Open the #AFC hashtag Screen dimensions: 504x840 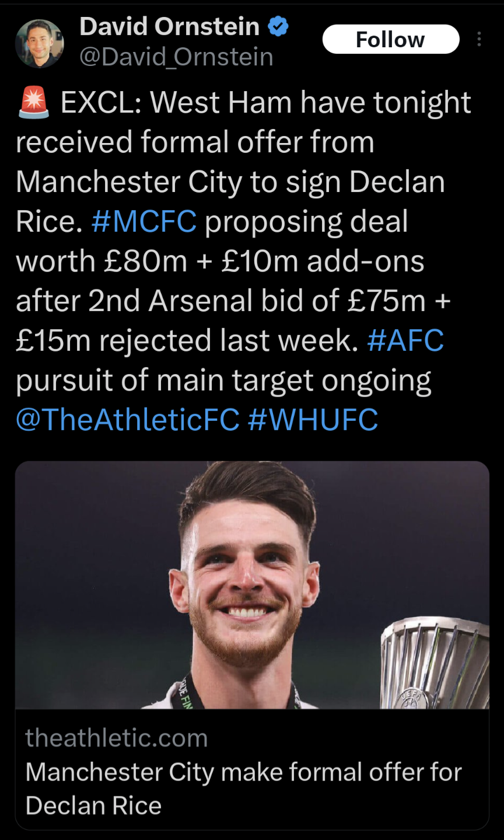405,341
